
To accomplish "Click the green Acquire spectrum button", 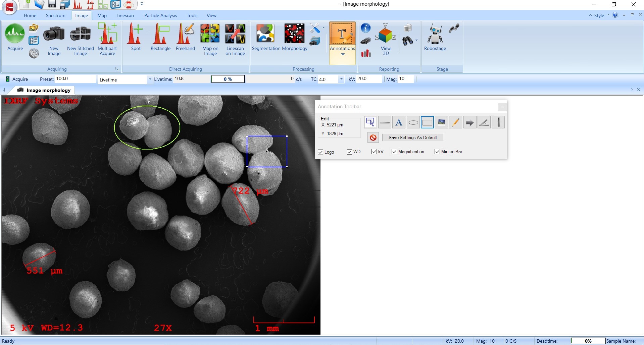I will pyautogui.click(x=15, y=37).
